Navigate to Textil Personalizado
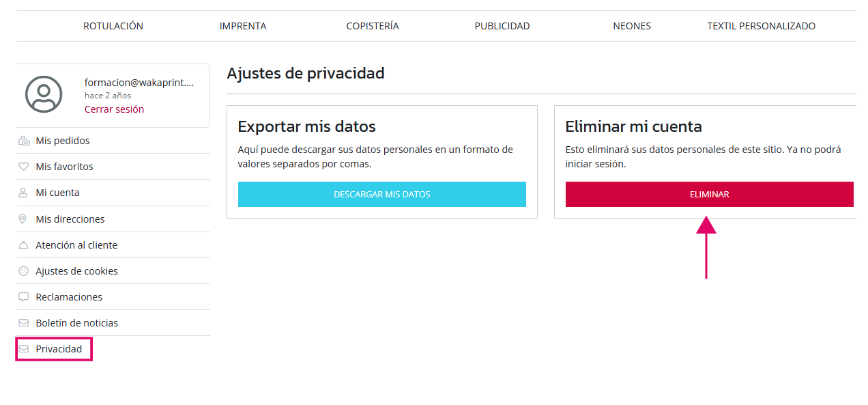The width and height of the screenshot is (868, 405). pyautogui.click(x=761, y=26)
